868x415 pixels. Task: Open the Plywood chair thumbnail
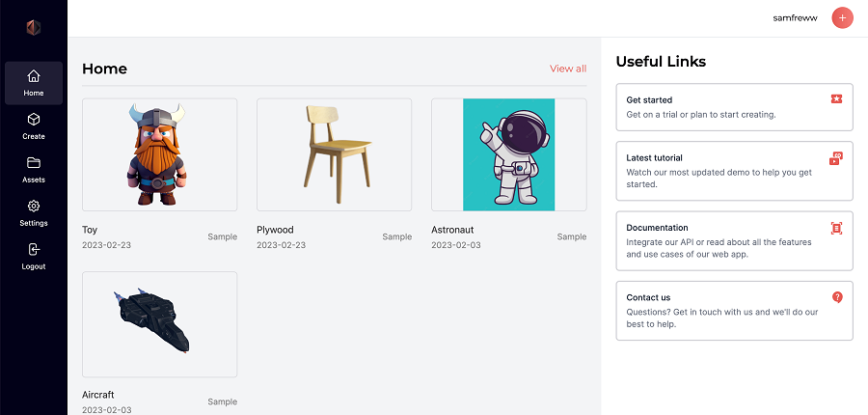point(334,154)
